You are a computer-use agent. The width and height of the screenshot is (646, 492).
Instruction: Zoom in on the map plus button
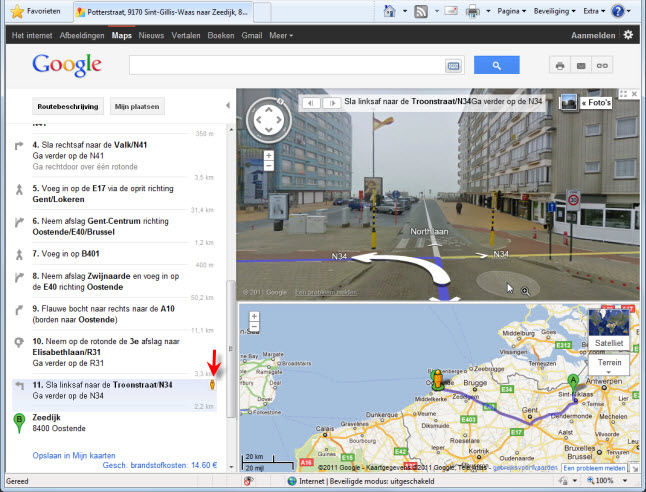tap(254, 316)
